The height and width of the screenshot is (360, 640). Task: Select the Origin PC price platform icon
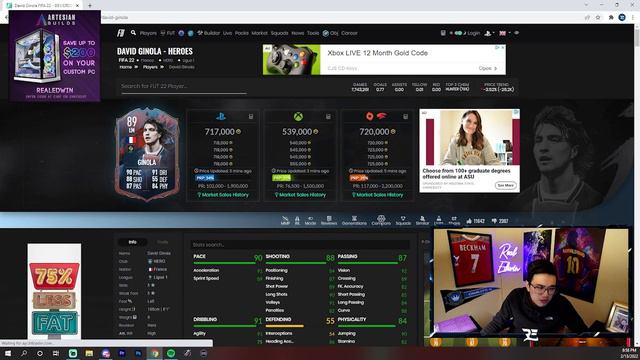[x=370, y=117]
